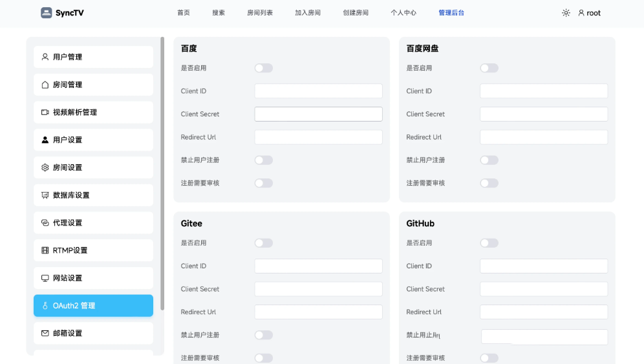The width and height of the screenshot is (644, 364).
Task: Toggle 注册需要审核 in the 百度 card
Action: click(264, 183)
